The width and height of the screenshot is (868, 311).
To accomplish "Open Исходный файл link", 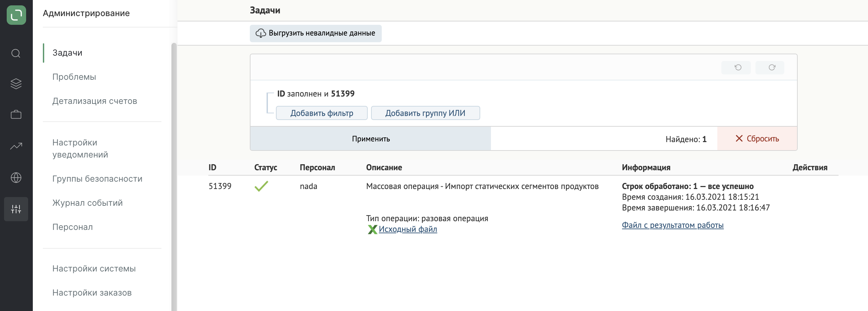I will click(x=408, y=229).
